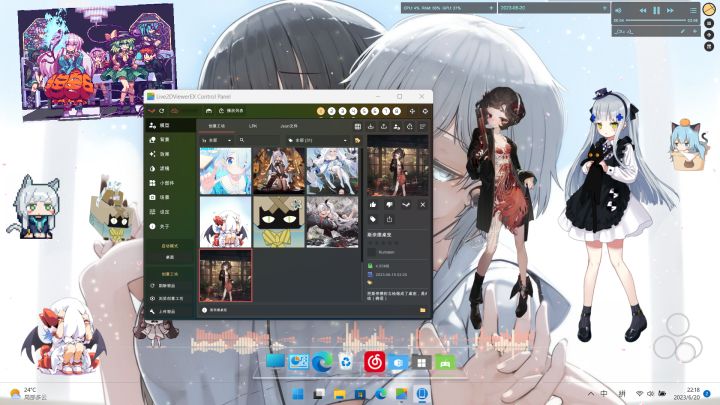Switch to the Workshop tab
This screenshot has height=405, width=720.
pos(216,126)
